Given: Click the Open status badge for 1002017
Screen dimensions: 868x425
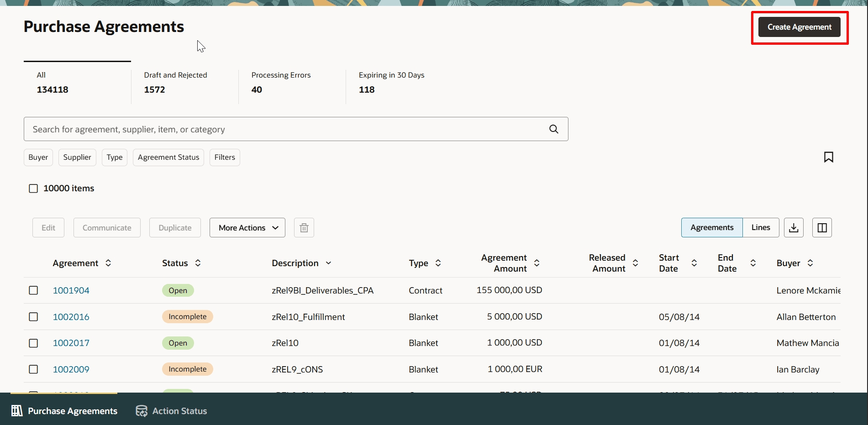Looking at the screenshot, I should click(178, 343).
